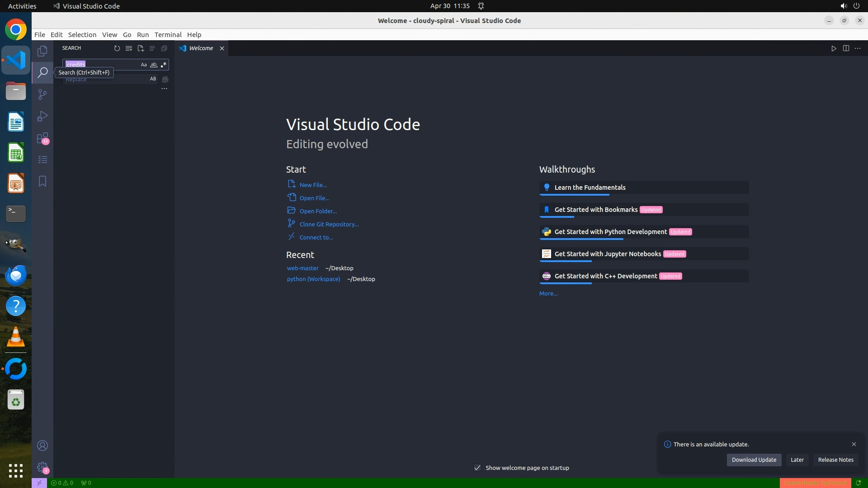868x488 pixels.
Task: Open new search editor icon
Action: tap(141, 48)
